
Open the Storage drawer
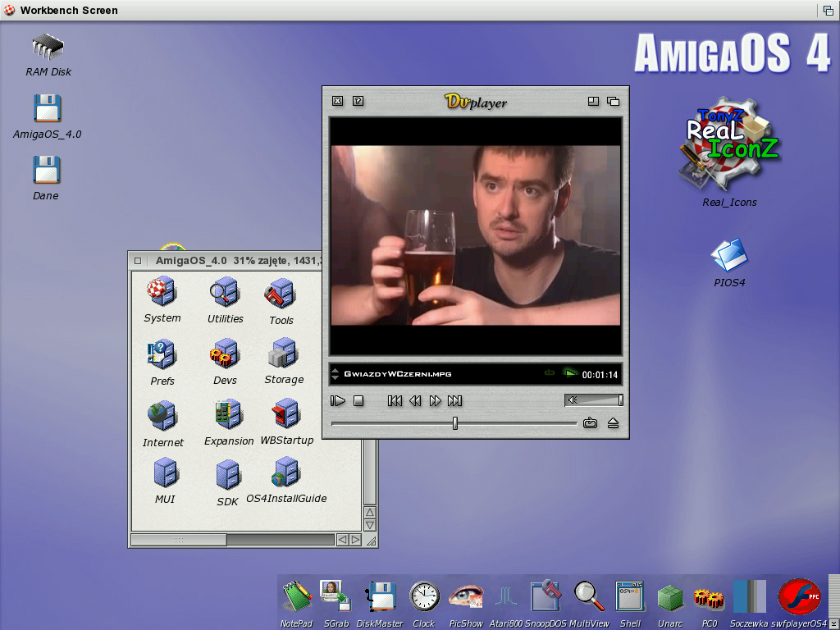(x=282, y=353)
